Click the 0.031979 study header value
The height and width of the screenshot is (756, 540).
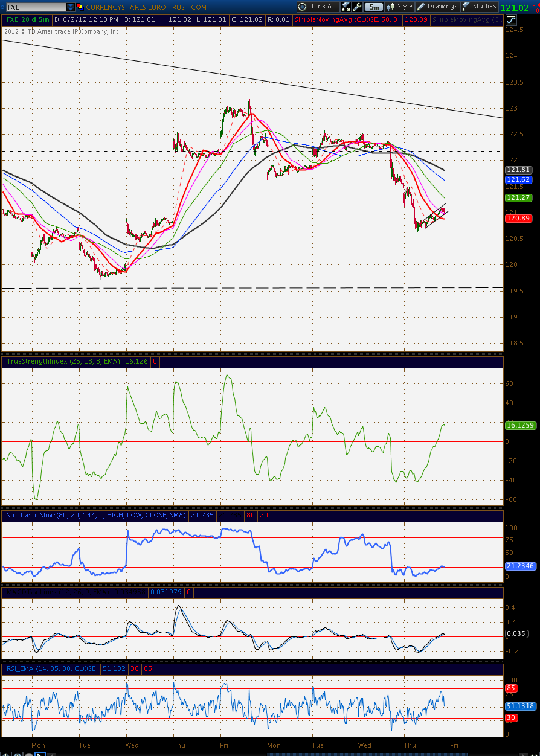coord(166,592)
